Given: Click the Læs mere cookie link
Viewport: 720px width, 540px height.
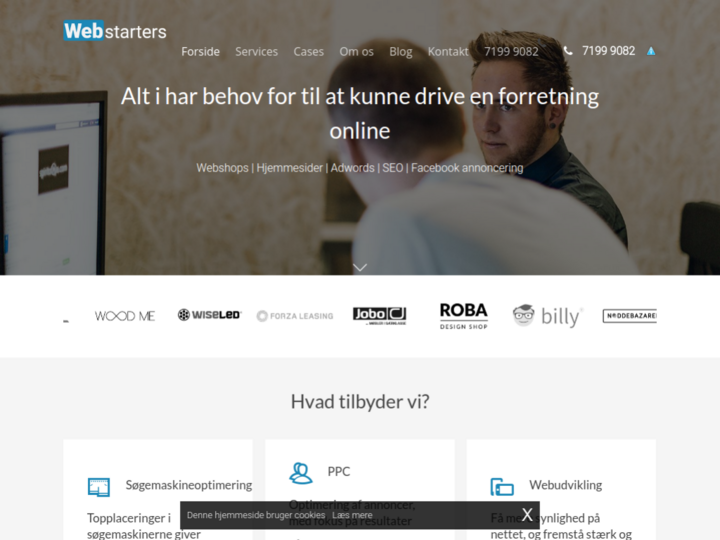Looking at the screenshot, I should (352, 515).
